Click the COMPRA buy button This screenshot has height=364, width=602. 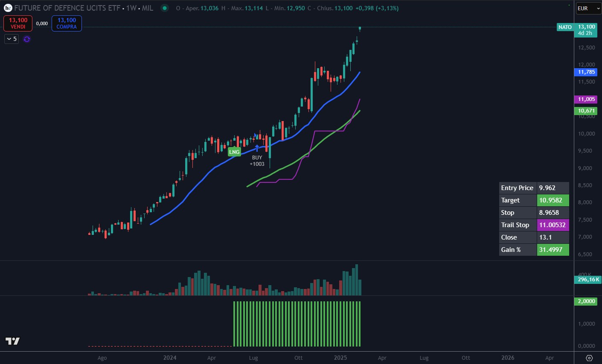tap(67, 23)
